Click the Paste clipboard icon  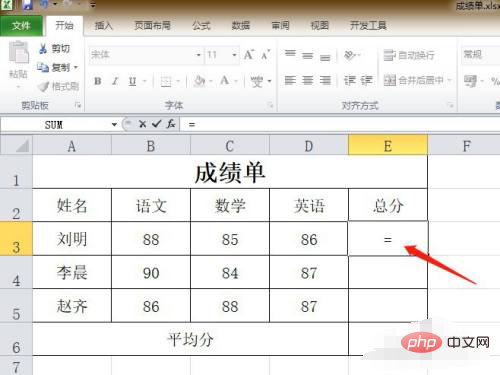pos(18,52)
